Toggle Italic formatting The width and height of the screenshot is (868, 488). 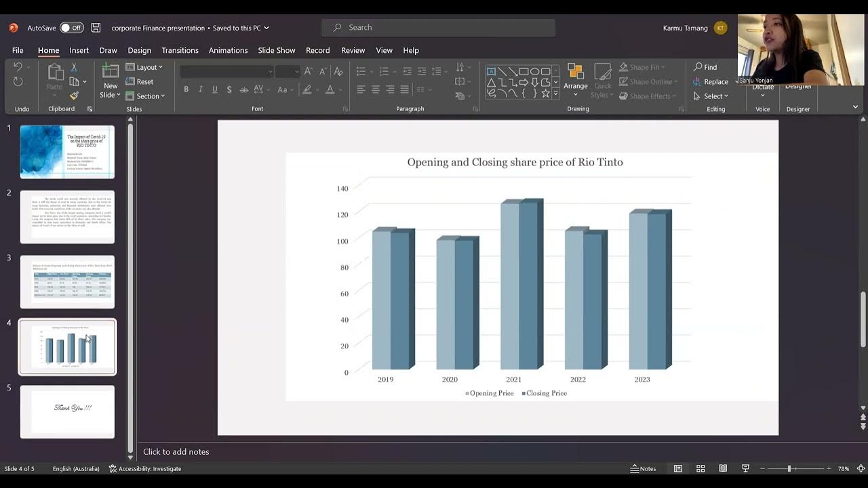click(x=201, y=89)
